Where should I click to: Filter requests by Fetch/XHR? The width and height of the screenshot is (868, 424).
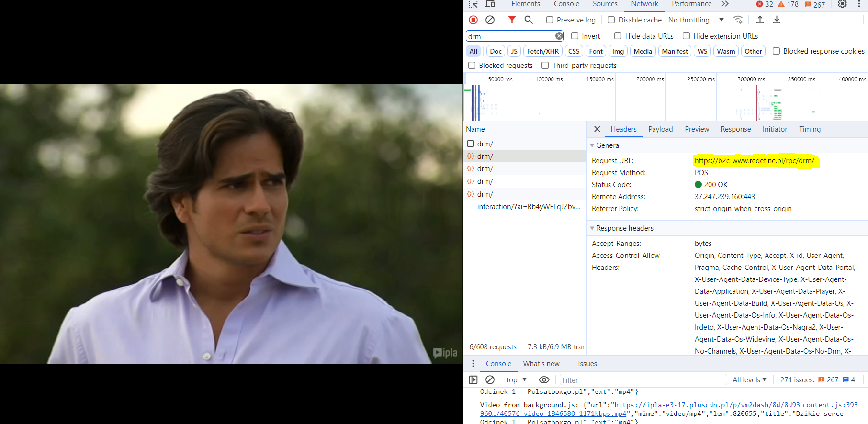coord(542,51)
